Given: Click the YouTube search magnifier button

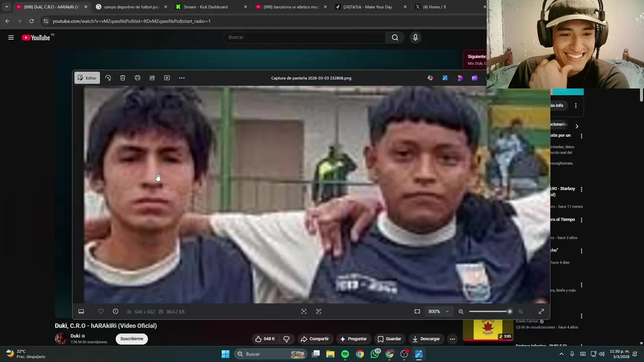Looking at the screenshot, I should tap(395, 37).
